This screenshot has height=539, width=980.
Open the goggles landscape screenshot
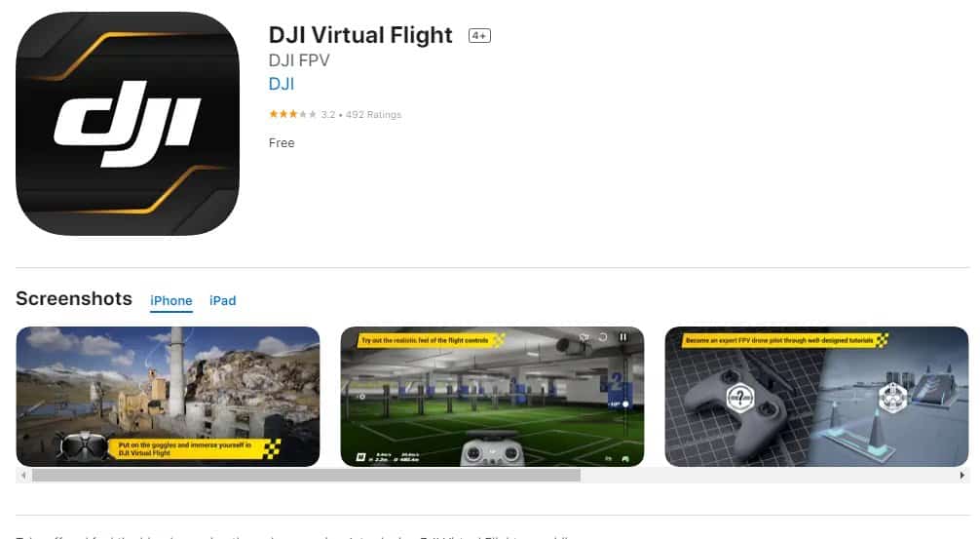click(168, 397)
